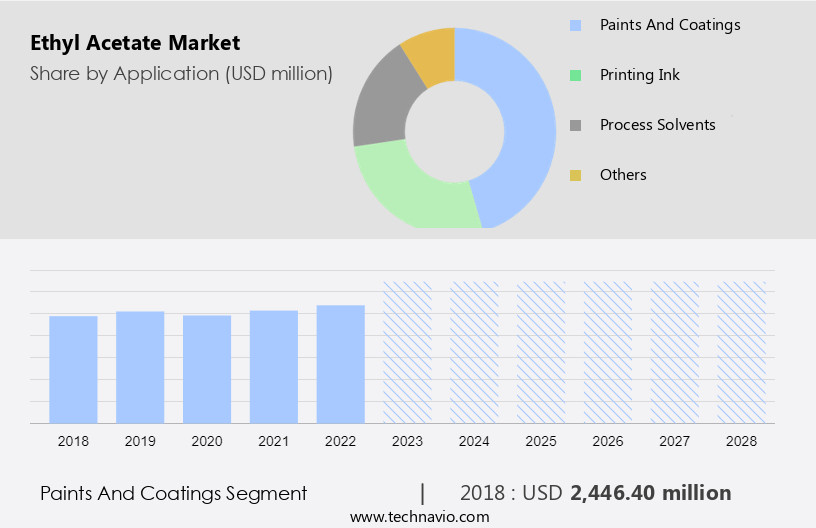Image resolution: width=816 pixels, height=528 pixels.
Task: Click the gray Process Solvents legend swatch
Action: [x=575, y=125]
